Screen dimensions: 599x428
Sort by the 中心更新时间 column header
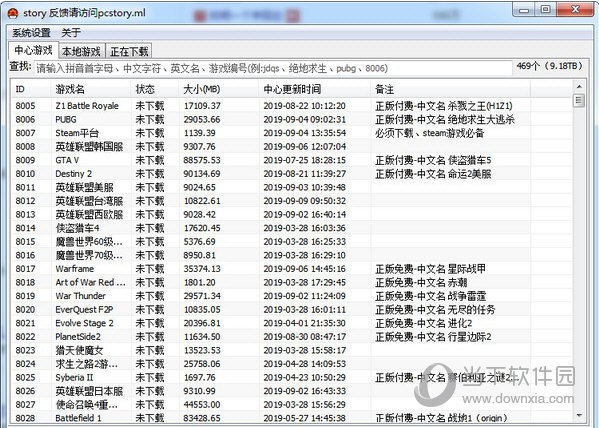314,89
